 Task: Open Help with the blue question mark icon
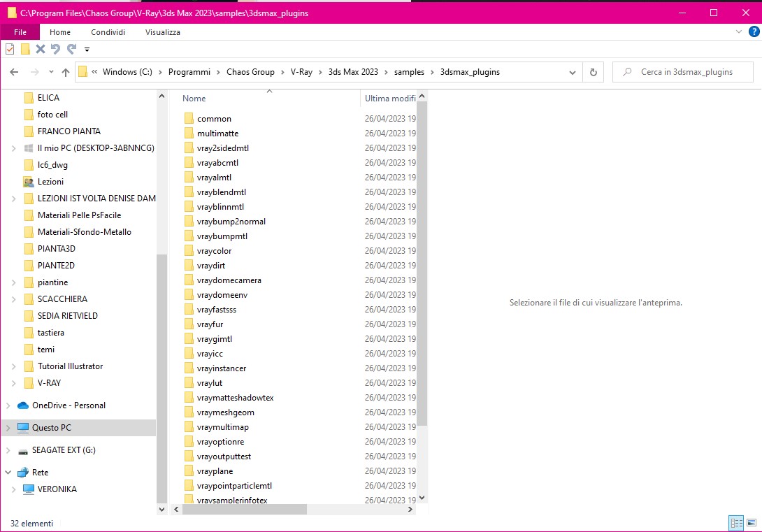(x=754, y=31)
